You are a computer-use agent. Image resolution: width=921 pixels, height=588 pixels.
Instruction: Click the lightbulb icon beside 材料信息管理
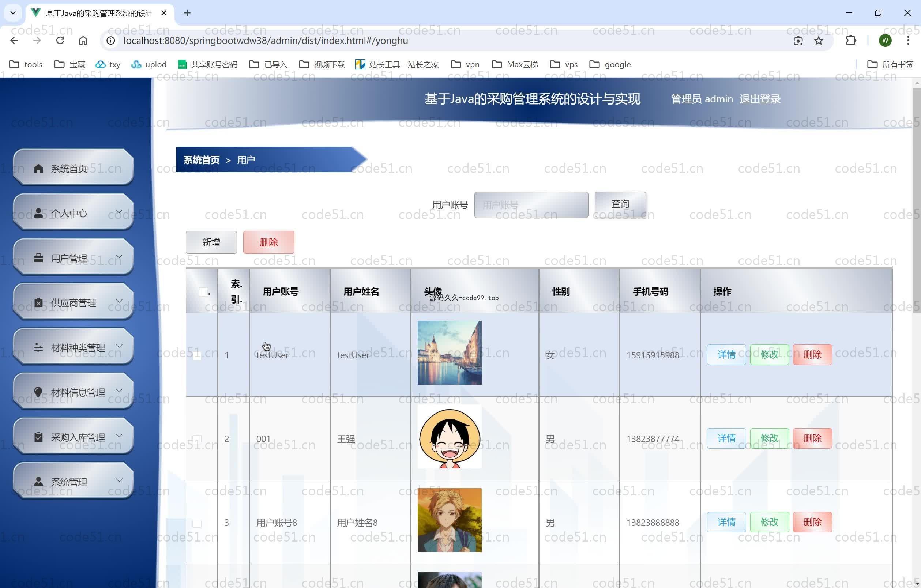point(38,392)
